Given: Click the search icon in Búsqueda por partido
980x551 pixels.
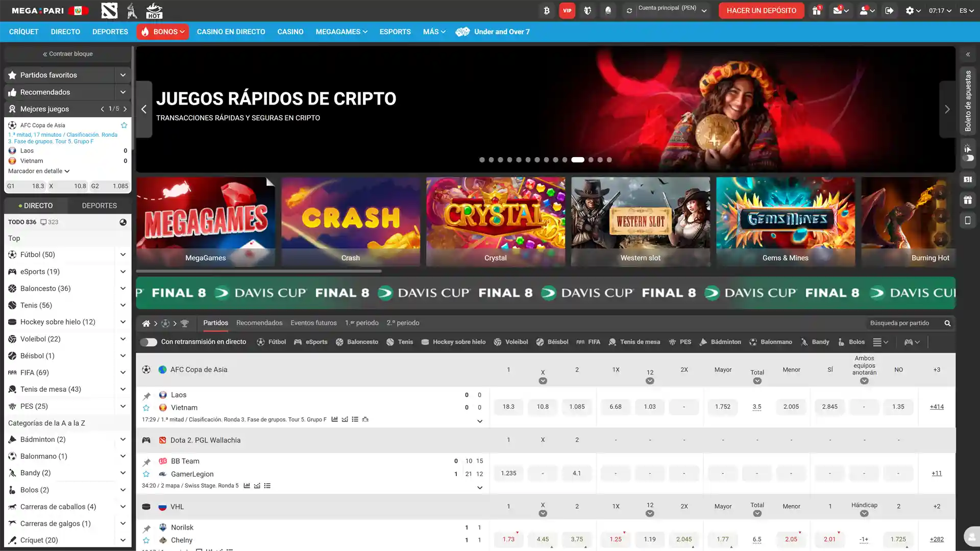Looking at the screenshot, I should pos(947,323).
